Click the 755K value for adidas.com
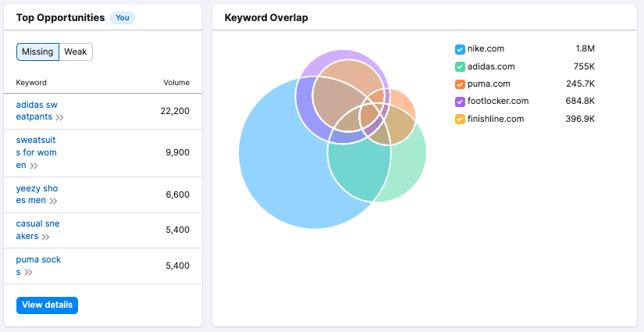The height and width of the screenshot is (332, 644). point(584,66)
